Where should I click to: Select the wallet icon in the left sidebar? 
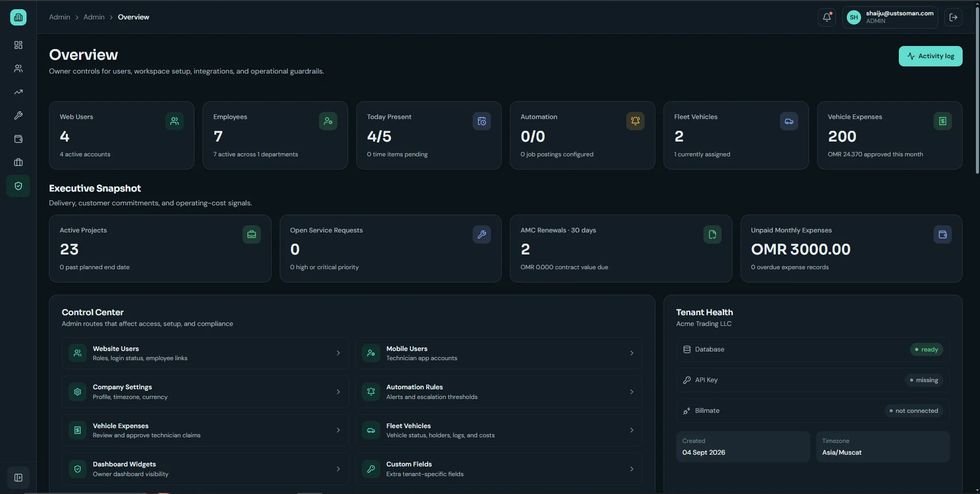[x=18, y=139]
